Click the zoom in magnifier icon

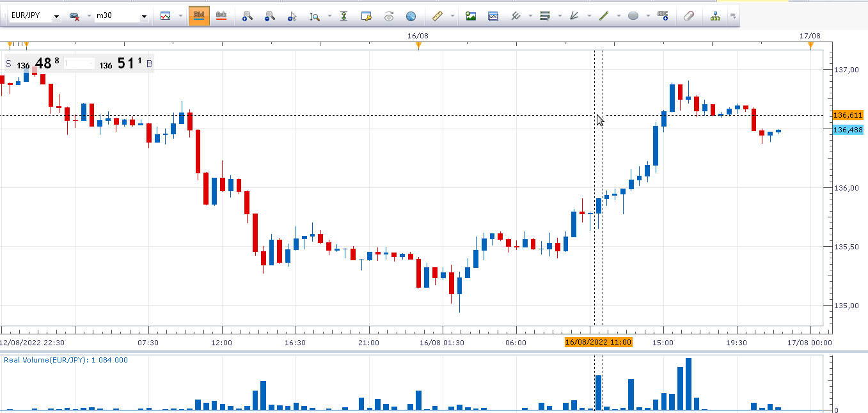(248, 16)
